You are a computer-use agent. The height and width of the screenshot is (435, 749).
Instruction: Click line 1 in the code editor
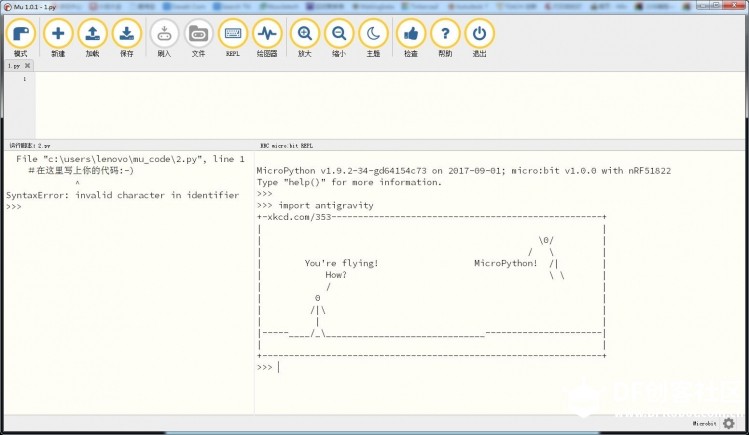click(x=389, y=79)
